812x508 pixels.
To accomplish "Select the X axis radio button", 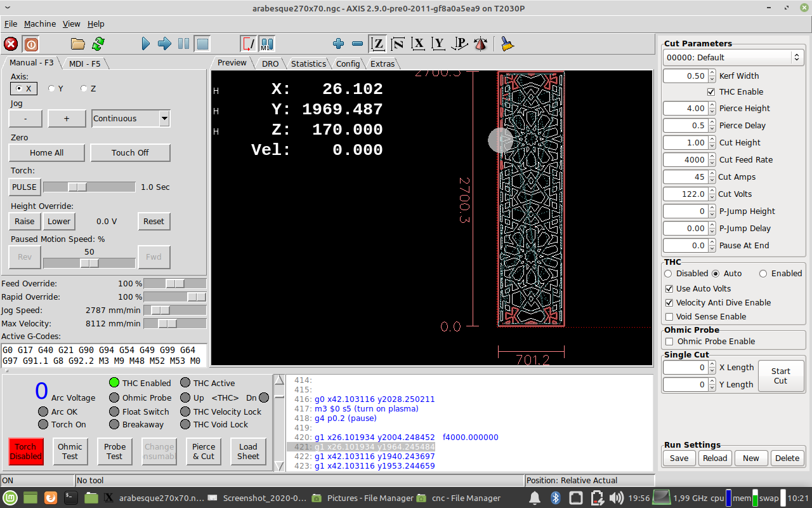I will [x=24, y=89].
